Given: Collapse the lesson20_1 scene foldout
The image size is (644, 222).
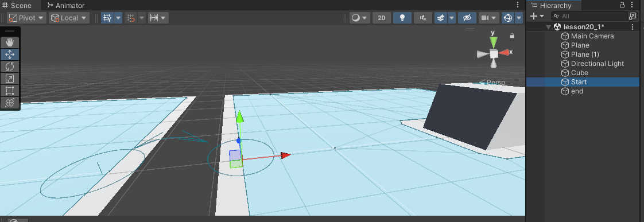Looking at the screenshot, I should pos(548,27).
